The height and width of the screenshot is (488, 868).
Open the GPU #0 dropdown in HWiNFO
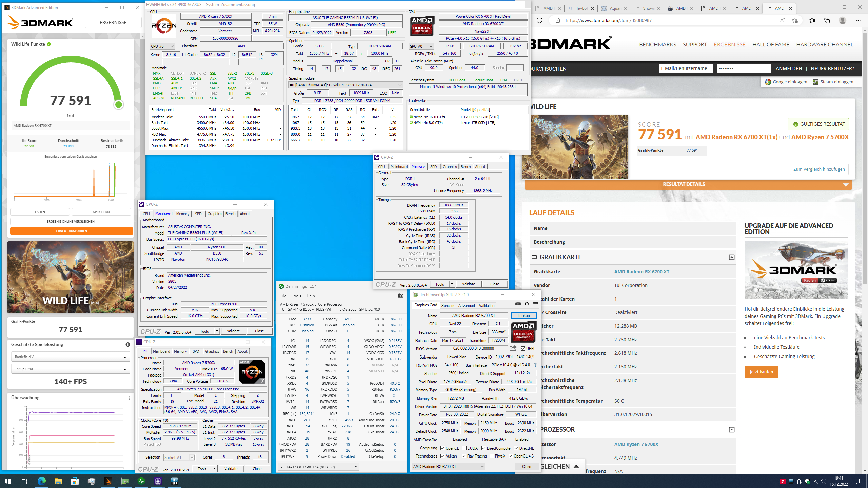click(421, 46)
